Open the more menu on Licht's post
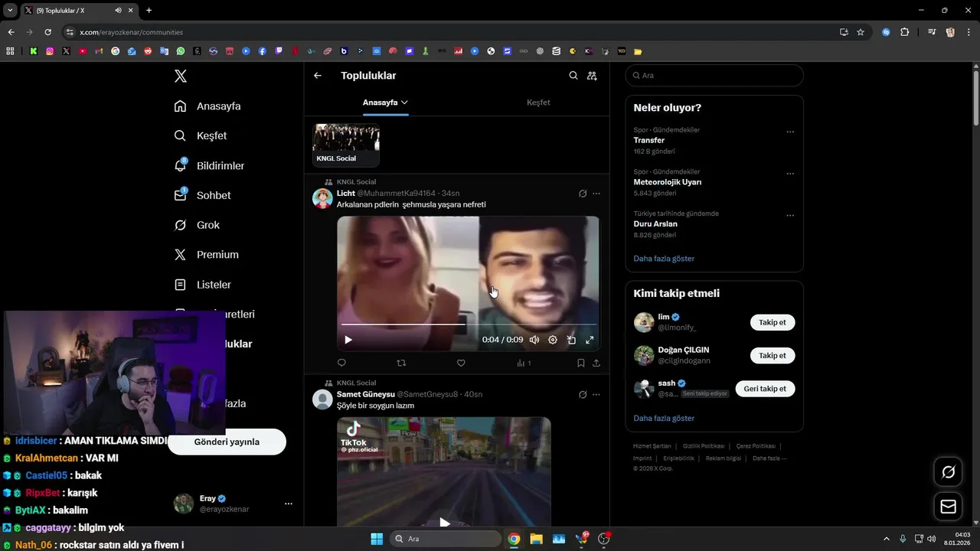The height and width of the screenshot is (551, 980). (x=596, y=194)
